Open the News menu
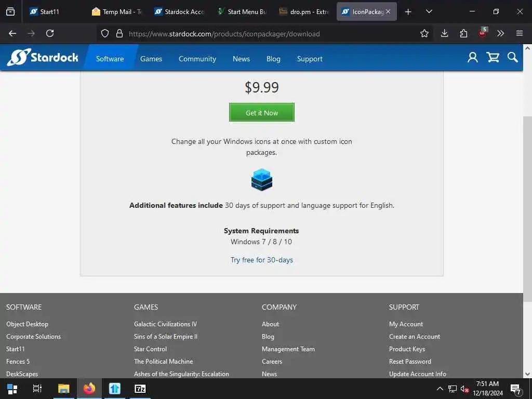532x399 pixels. (x=241, y=59)
